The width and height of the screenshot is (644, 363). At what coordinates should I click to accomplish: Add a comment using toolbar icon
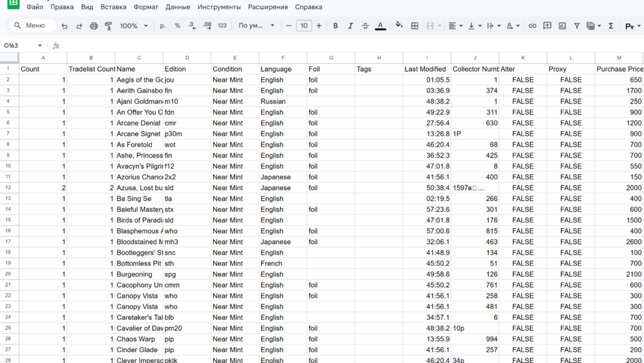547,26
